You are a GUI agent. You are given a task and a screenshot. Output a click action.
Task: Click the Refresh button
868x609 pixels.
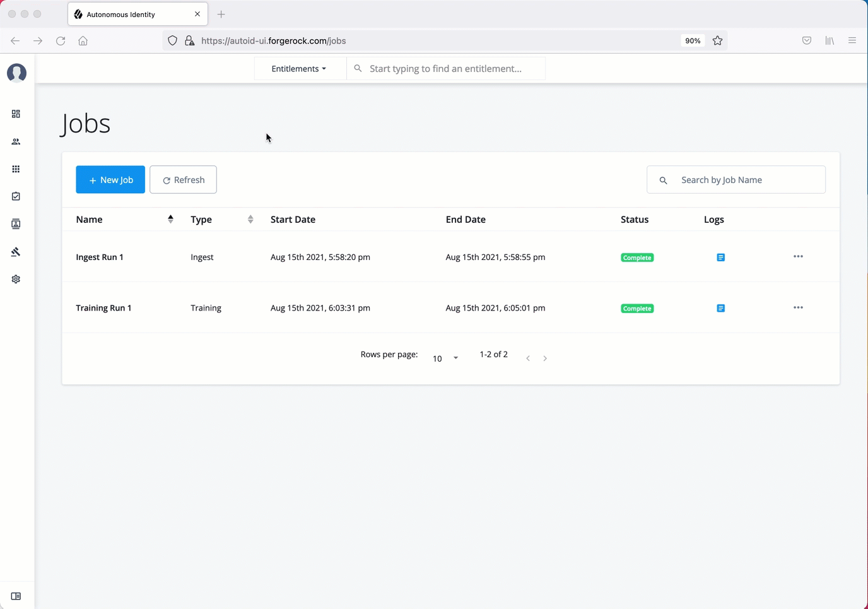[183, 180]
